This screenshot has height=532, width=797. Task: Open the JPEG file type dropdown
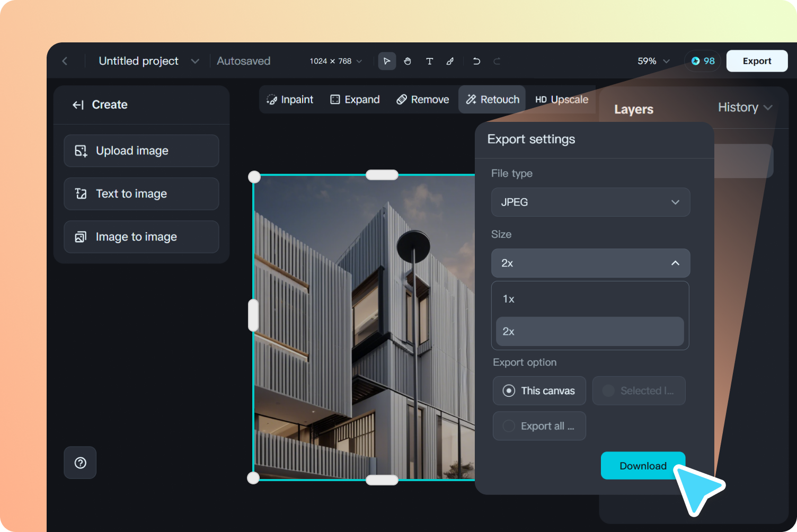pos(590,202)
